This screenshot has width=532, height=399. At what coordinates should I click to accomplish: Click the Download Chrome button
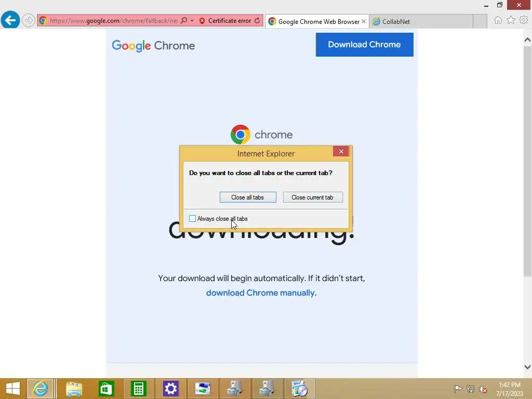364,45
